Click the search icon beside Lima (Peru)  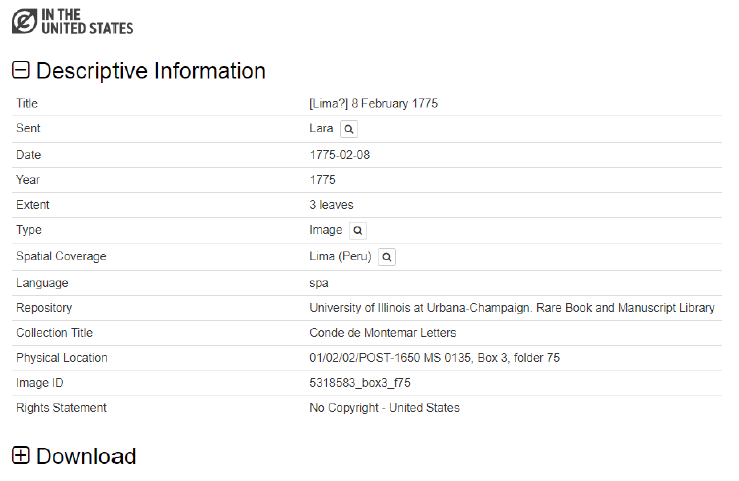[x=386, y=257]
